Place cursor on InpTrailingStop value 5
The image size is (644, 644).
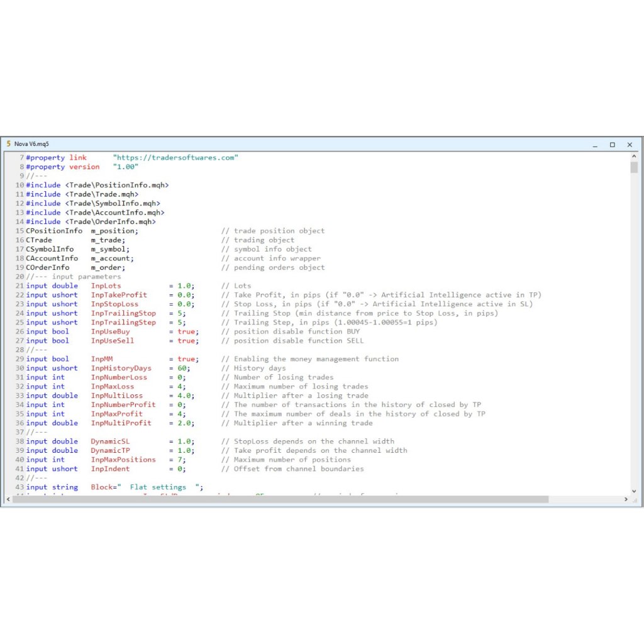(181, 313)
